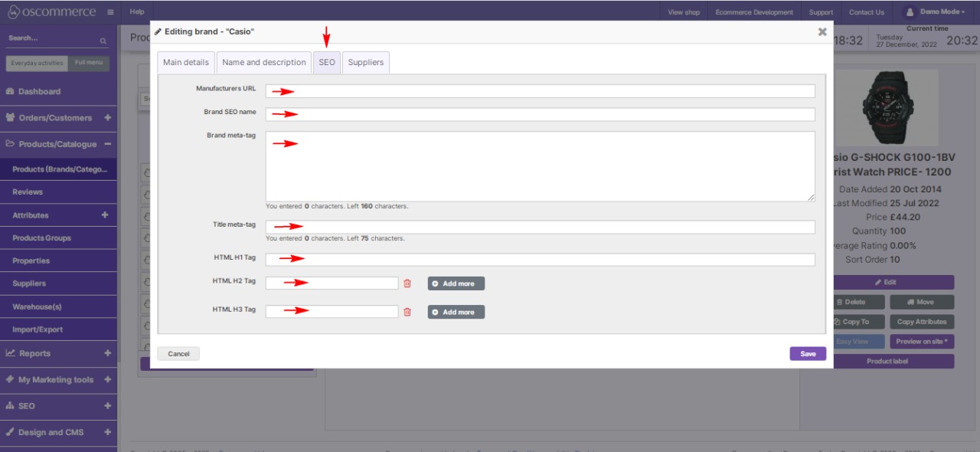Click into HTML H2 Tag field

332,283
